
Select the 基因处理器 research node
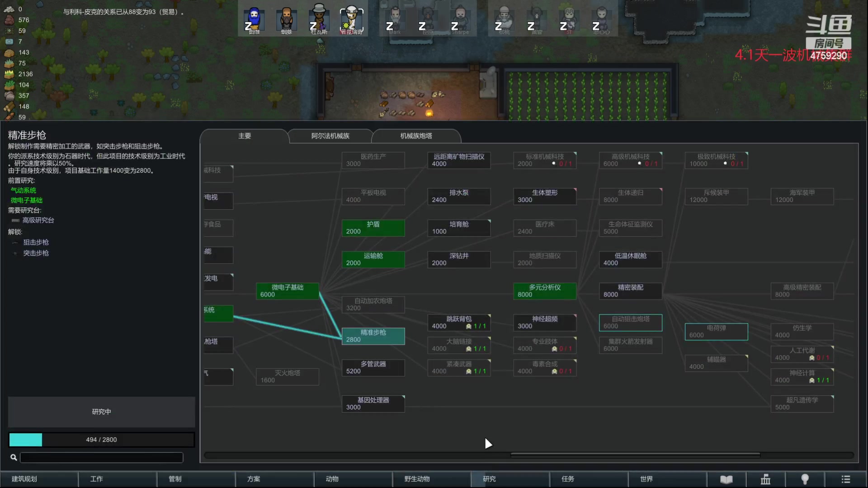(373, 404)
